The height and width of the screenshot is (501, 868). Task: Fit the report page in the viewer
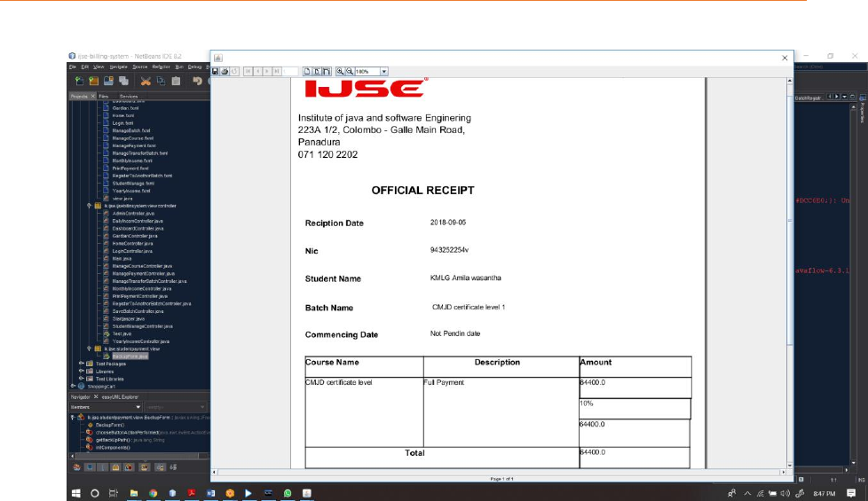[x=317, y=71]
